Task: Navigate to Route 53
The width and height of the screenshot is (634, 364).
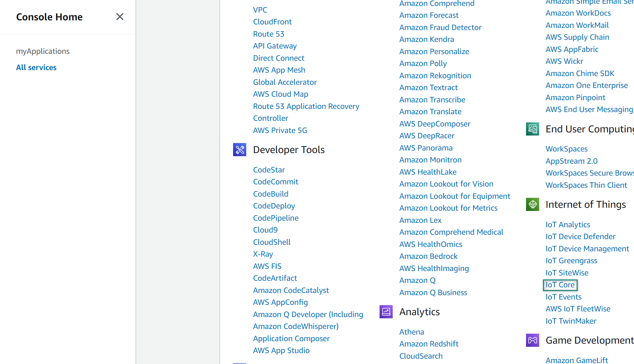Action: pyautogui.click(x=268, y=34)
